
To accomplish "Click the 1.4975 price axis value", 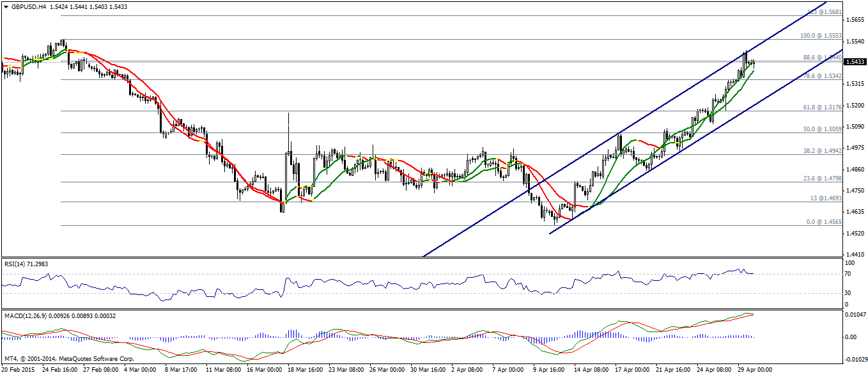I will 855,148.
